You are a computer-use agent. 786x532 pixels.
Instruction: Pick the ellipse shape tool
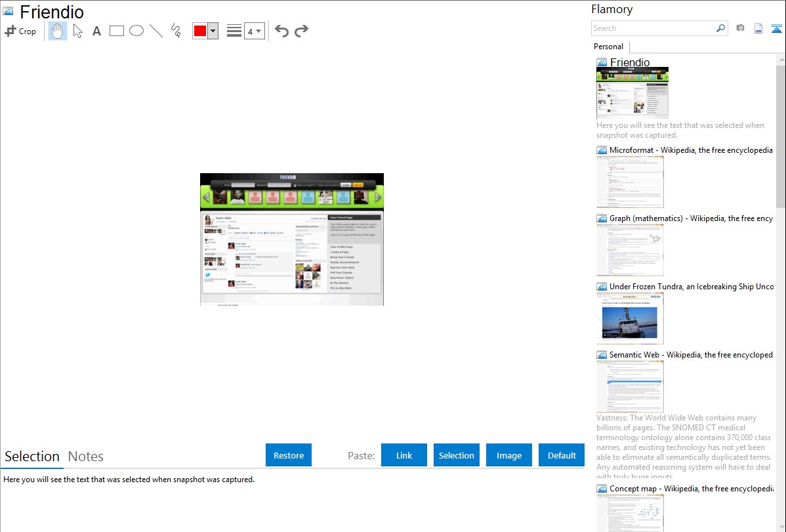[x=136, y=31]
